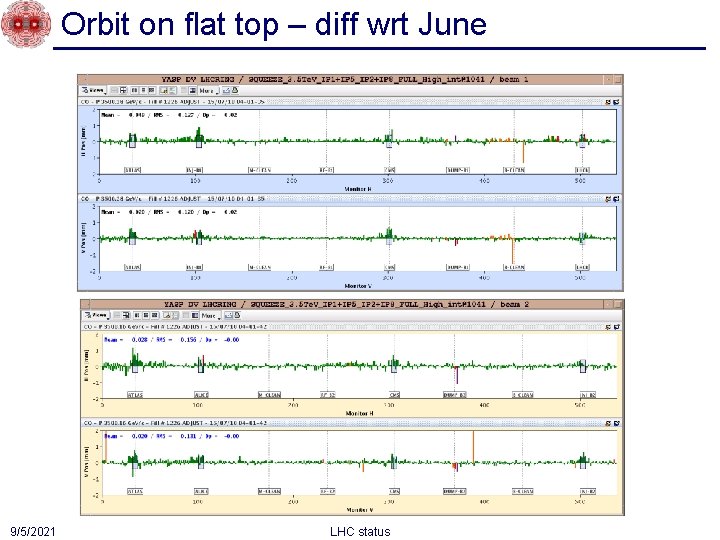The width and height of the screenshot is (720, 540).
Task: Click the four-pane grid icon in beam 1 toolbar
Action: point(152,90)
